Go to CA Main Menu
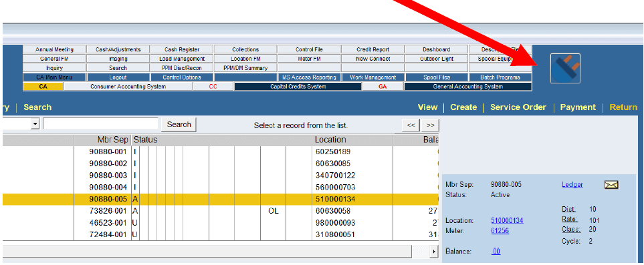The height and width of the screenshot is (265, 644). [x=54, y=77]
